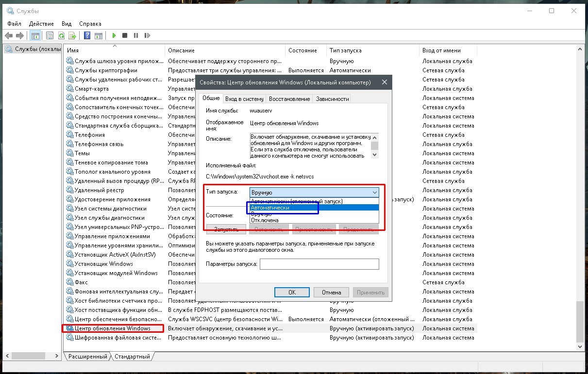Open the Тип запуска combo box arrow
Image resolution: width=588 pixels, height=374 pixels.
tap(374, 193)
